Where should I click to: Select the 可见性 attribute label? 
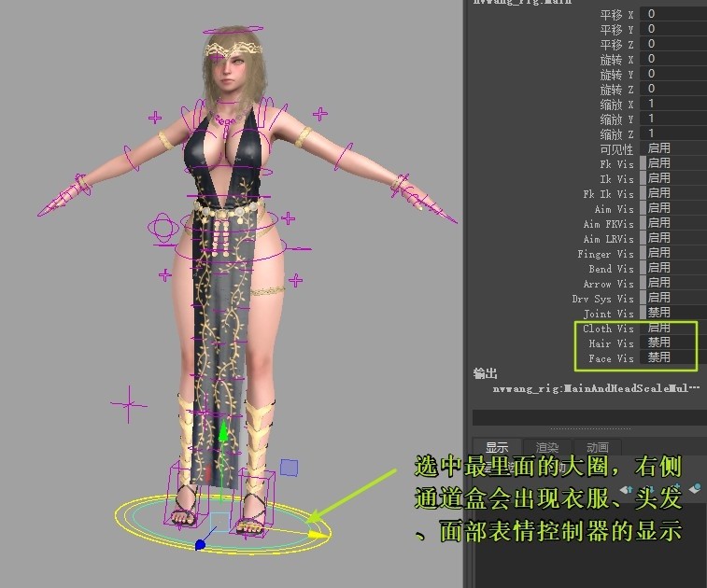coord(616,149)
